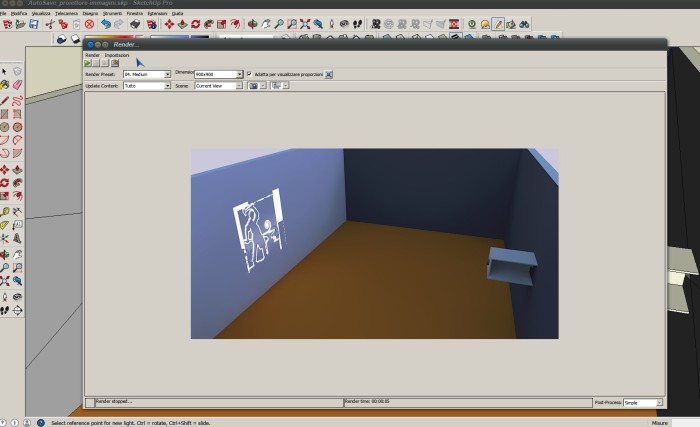Open the Modifica menu
Image resolution: width=700 pixels, height=427 pixels.
(x=19, y=13)
